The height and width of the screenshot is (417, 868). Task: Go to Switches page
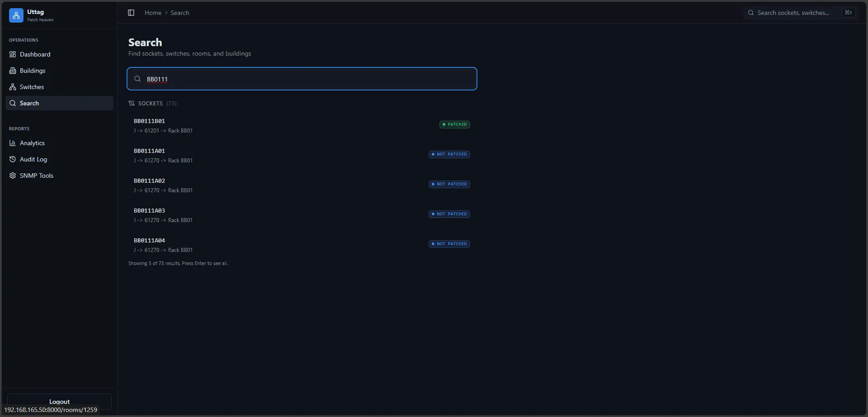pyautogui.click(x=59, y=87)
